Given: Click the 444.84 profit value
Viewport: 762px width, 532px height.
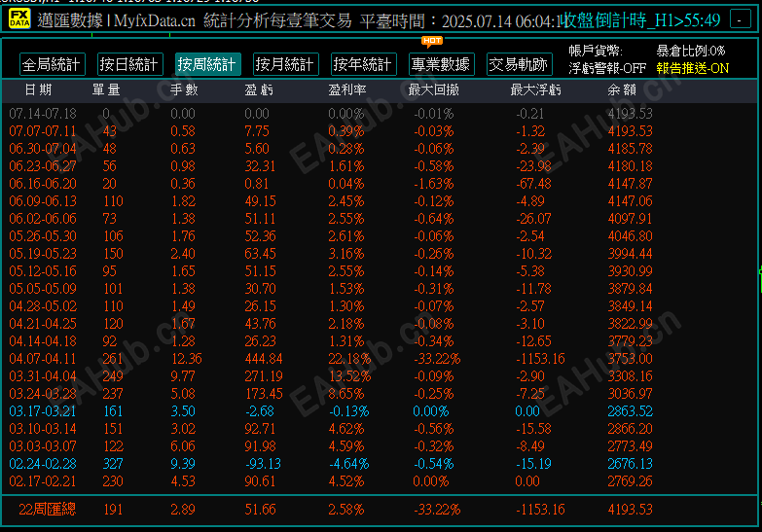Looking at the screenshot, I should pos(264,359).
